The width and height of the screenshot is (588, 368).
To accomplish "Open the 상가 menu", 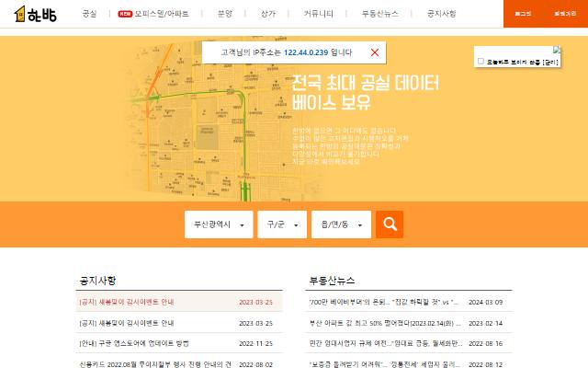I will pyautogui.click(x=267, y=14).
